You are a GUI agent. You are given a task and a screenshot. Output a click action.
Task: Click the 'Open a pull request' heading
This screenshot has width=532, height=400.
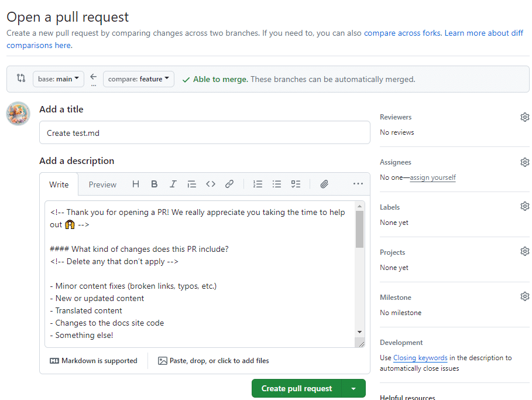coord(67,17)
